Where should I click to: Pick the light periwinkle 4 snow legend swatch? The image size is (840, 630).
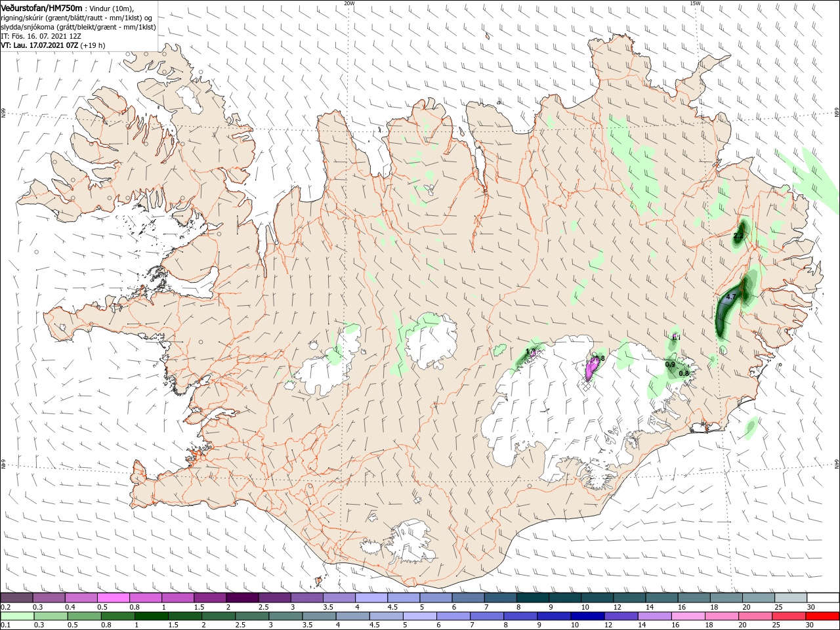371,598
